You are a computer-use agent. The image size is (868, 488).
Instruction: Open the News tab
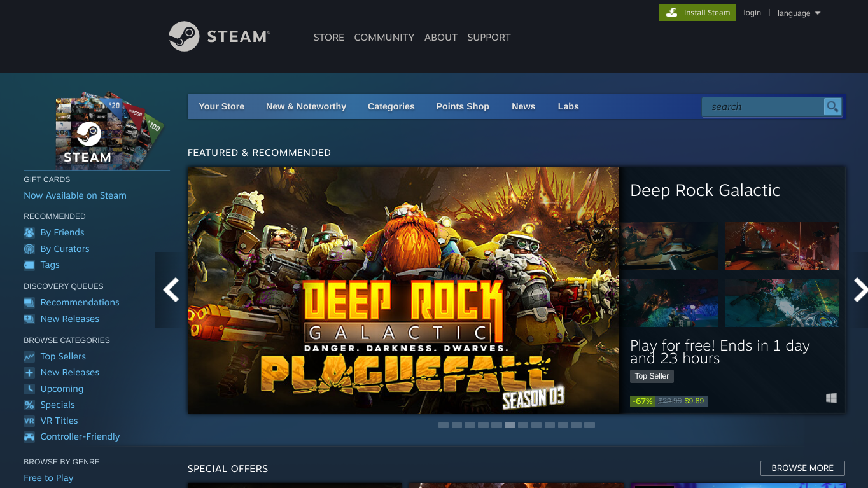(x=524, y=106)
